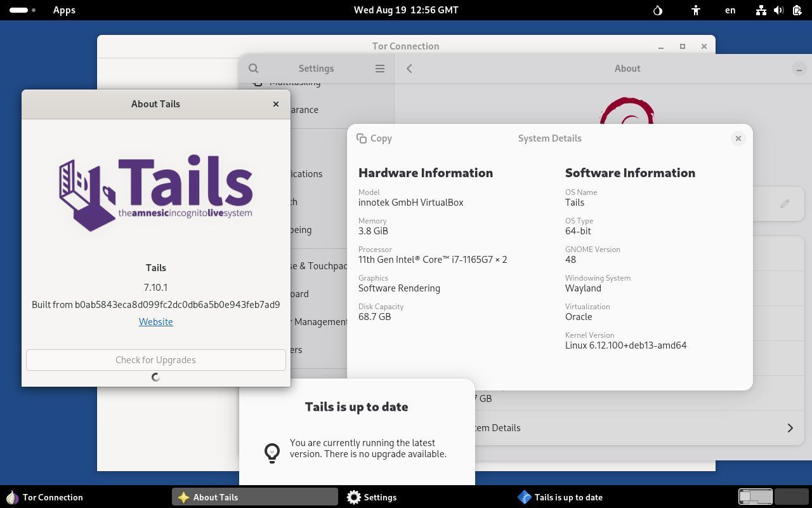Click the 'Tor Connection' window title bar text
812x508 pixels.
point(406,46)
